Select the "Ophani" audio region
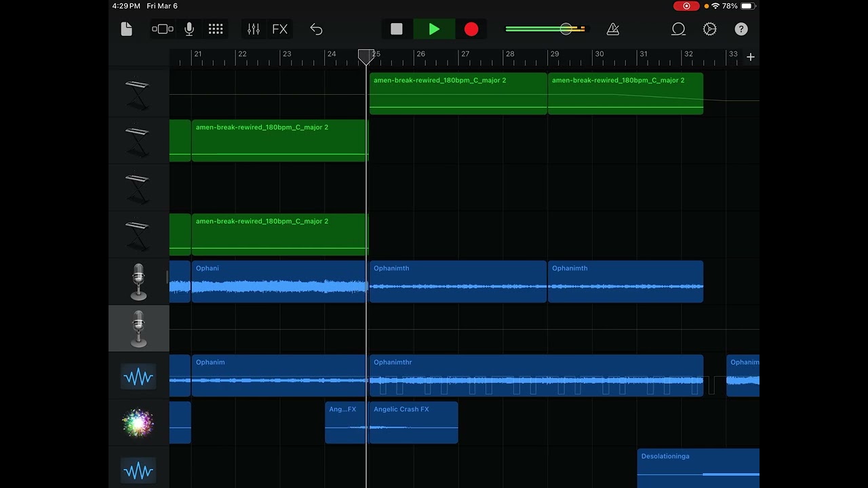868x488 pixels. [279, 281]
